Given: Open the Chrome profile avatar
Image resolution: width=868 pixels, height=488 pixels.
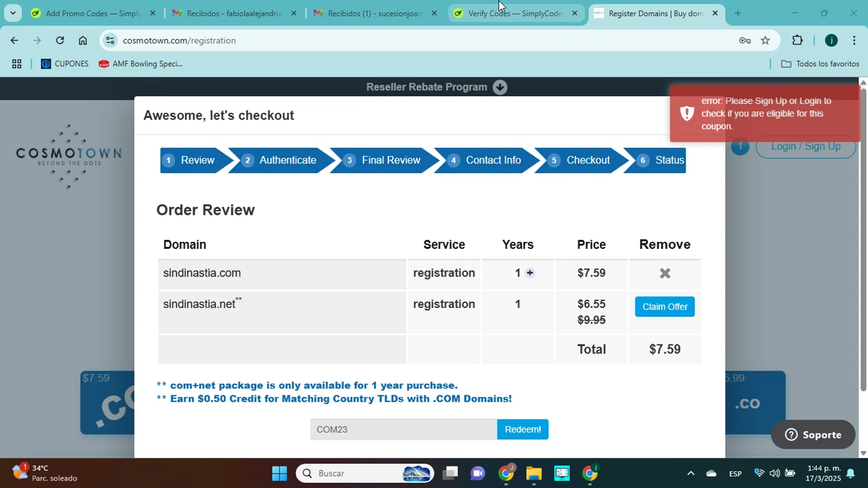Looking at the screenshot, I should (x=831, y=41).
